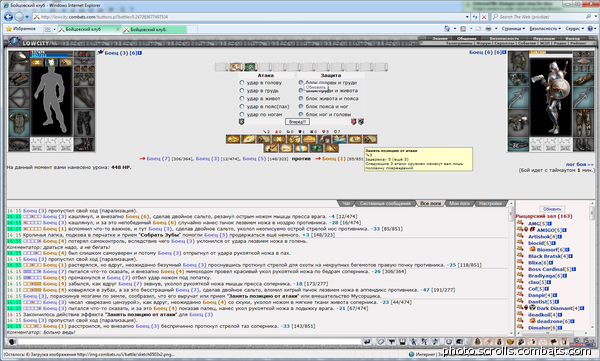Select the 'удар в голову' attack option
Viewport: 600px width, 361px height.
click(x=242, y=82)
